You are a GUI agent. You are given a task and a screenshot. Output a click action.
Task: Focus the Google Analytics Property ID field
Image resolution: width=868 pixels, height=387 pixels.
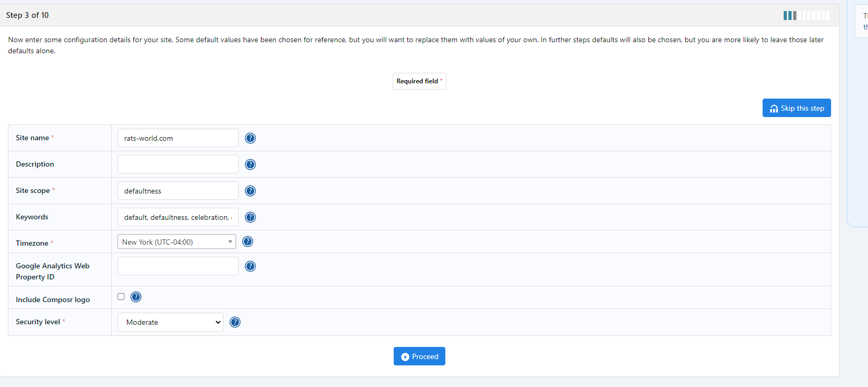pyautogui.click(x=178, y=266)
